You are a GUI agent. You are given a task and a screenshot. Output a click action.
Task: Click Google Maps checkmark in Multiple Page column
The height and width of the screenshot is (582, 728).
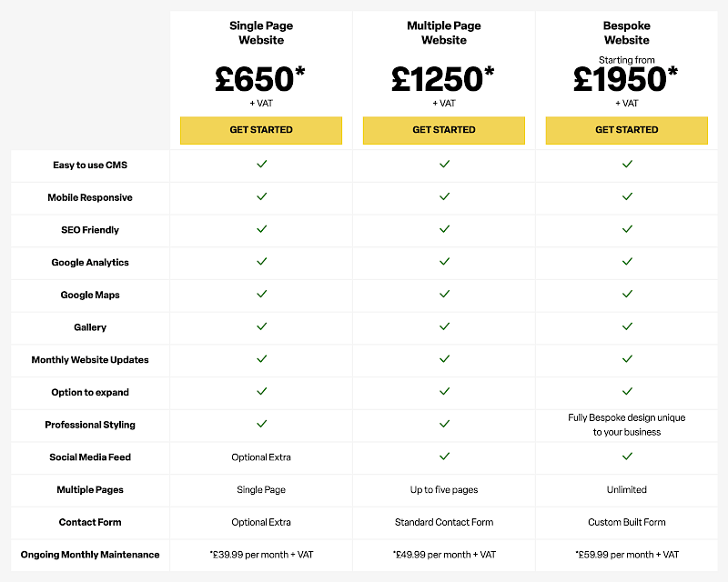tap(444, 294)
